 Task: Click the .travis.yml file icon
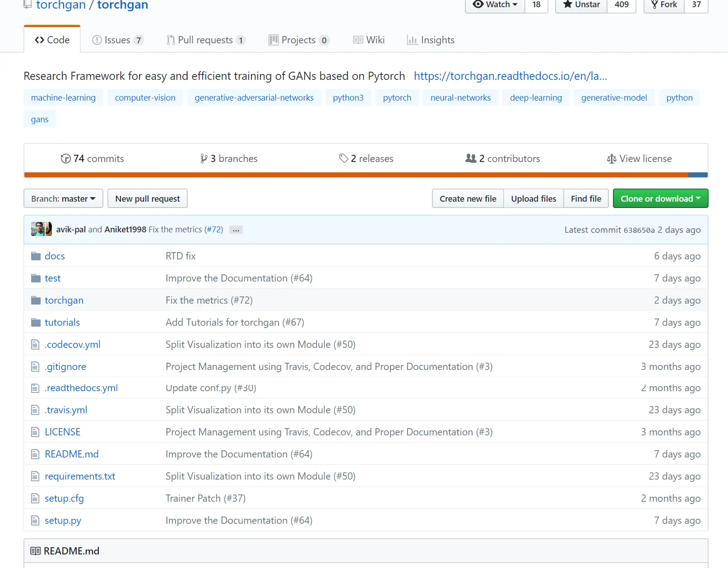tap(35, 410)
